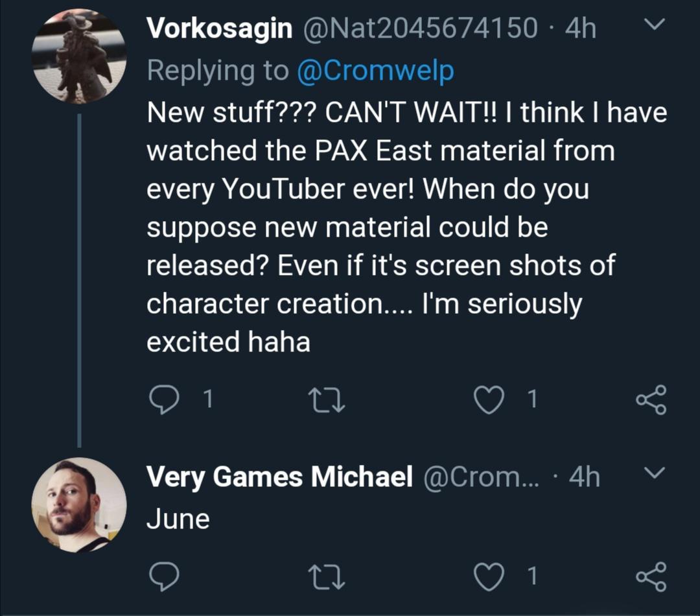Open the "June" reply text
Screen dimensions: 700x616
click(178, 519)
